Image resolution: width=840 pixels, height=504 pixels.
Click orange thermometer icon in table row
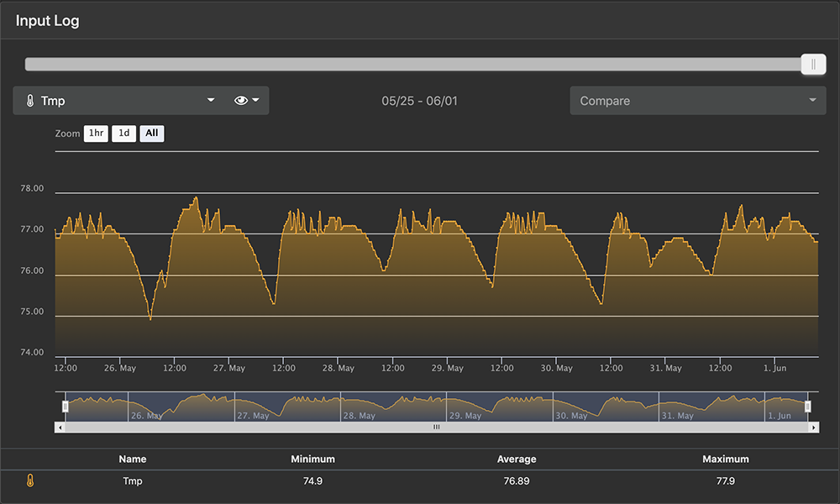[29, 481]
